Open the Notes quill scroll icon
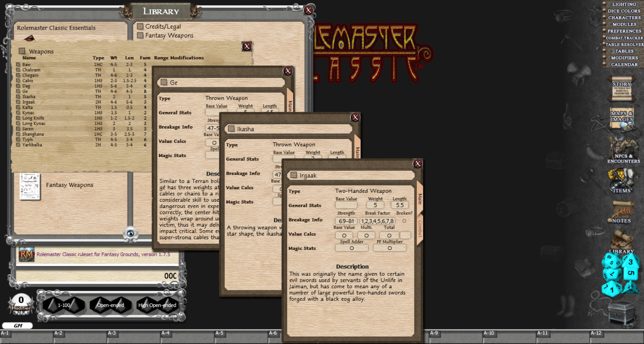The height and width of the screenshot is (344, 644). point(622,212)
